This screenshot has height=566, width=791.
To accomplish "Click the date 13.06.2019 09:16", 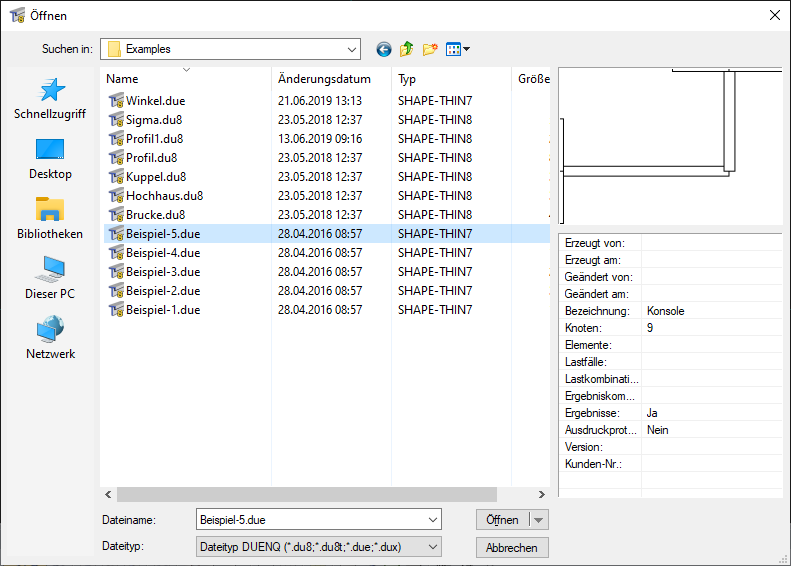I will 320,139.
